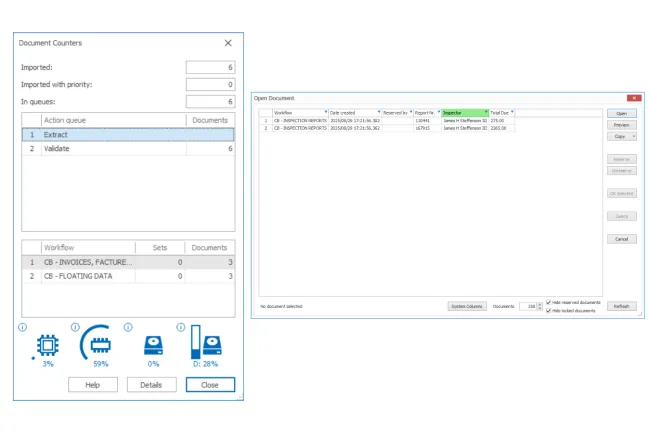650x433 pixels.
Task: Click the Total Due column header
Action: click(x=502, y=113)
